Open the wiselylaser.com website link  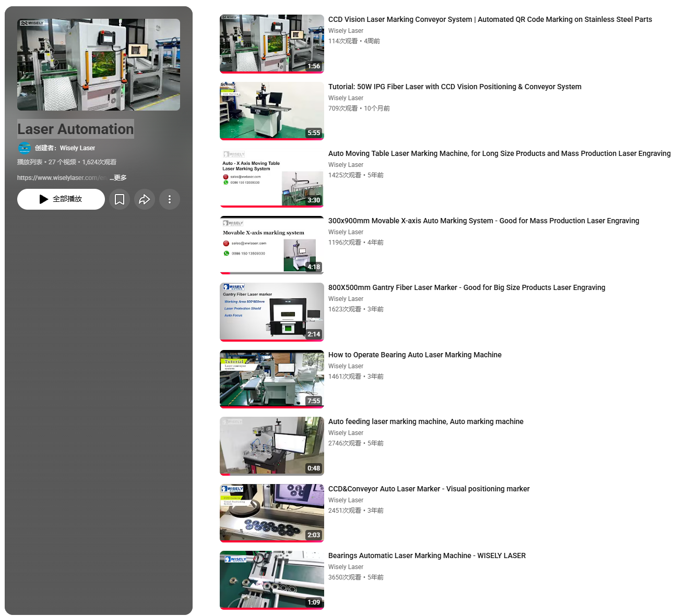[63, 178]
